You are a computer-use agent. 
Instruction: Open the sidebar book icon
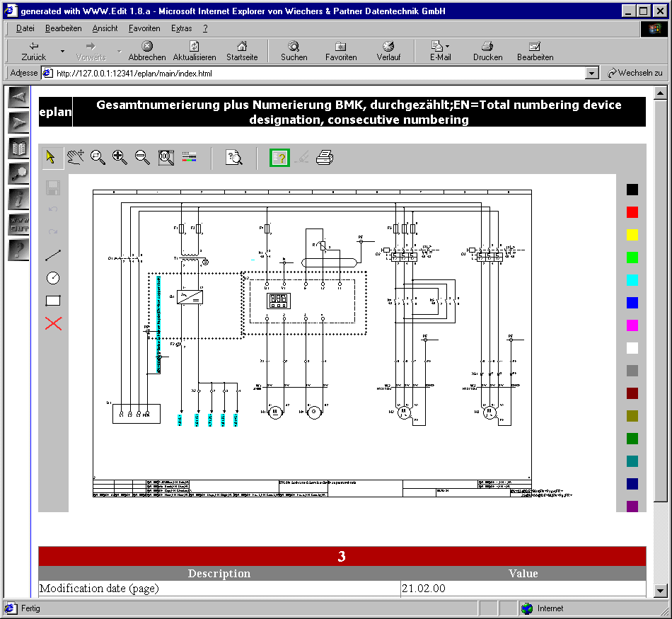point(18,148)
